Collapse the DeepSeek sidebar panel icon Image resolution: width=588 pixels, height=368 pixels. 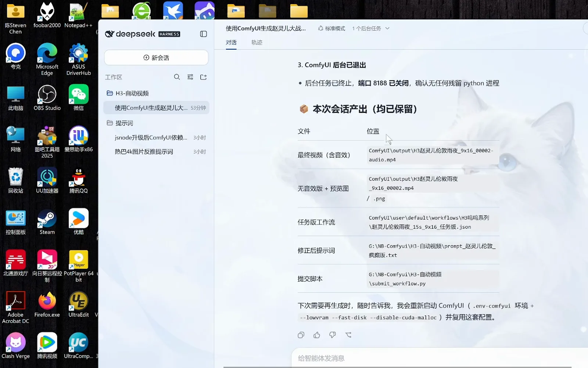(203, 34)
